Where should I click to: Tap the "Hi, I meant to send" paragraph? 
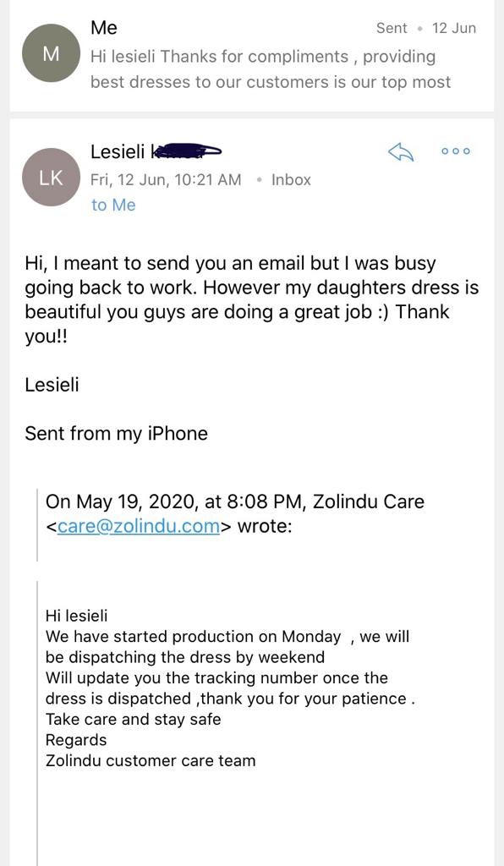[252, 299]
